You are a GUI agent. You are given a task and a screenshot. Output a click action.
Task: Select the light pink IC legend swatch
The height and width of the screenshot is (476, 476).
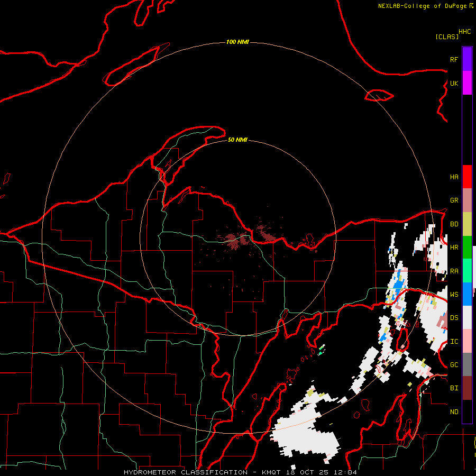coord(467,341)
